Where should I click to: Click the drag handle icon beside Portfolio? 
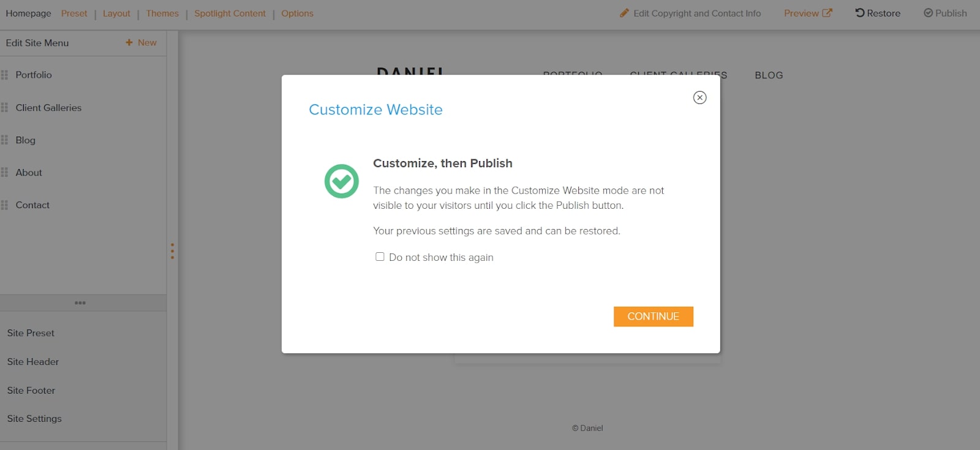pyautogui.click(x=4, y=75)
